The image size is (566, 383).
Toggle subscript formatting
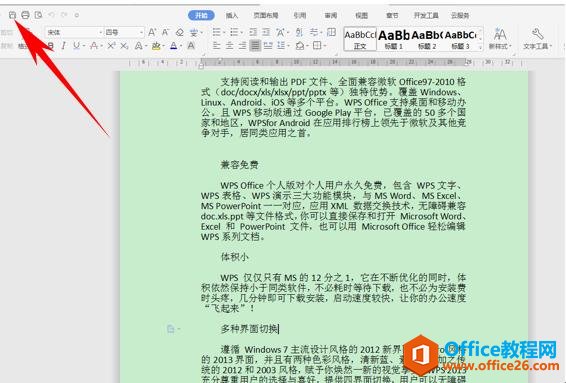(x=124, y=46)
